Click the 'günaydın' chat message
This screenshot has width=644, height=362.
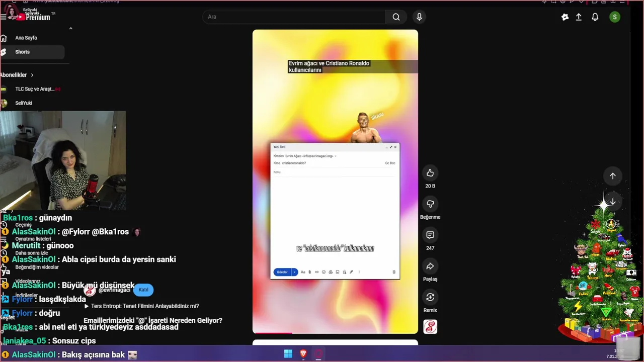point(56,218)
